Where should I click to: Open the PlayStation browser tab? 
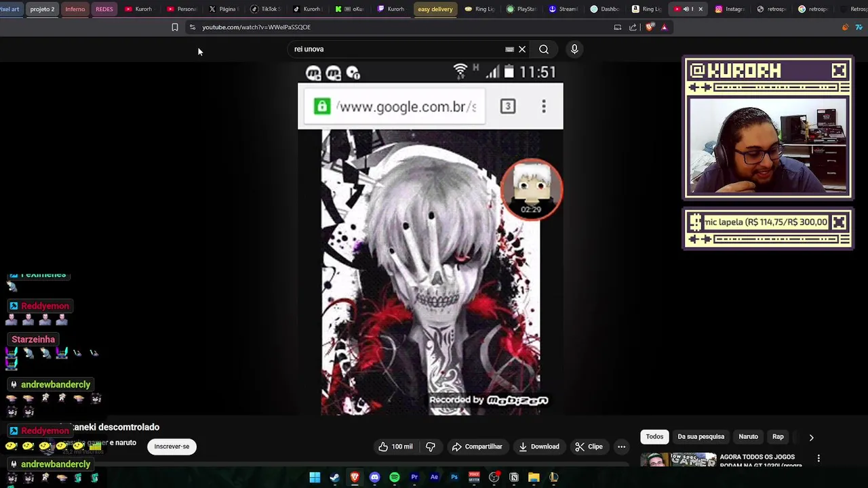[x=521, y=9]
